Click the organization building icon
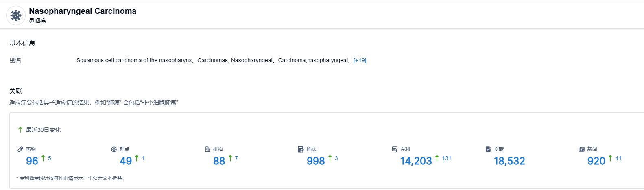 (207, 149)
